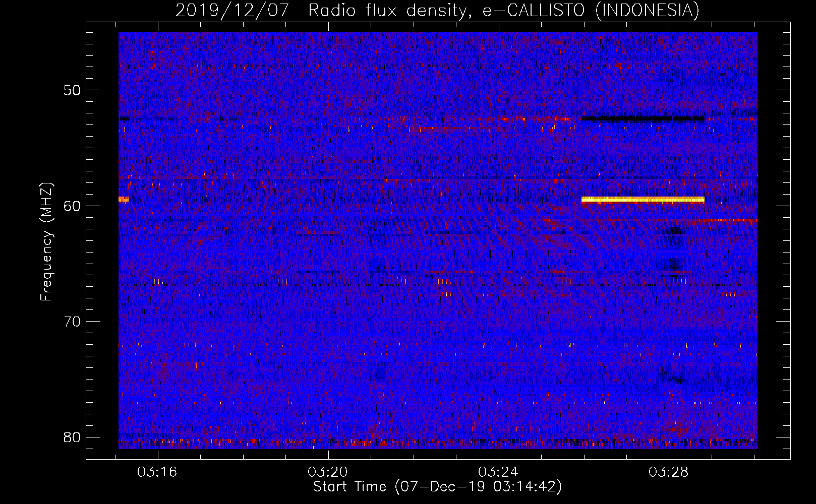
Task: Click the bright yellow emission band near 60 MHz
Action: pyautogui.click(x=643, y=200)
